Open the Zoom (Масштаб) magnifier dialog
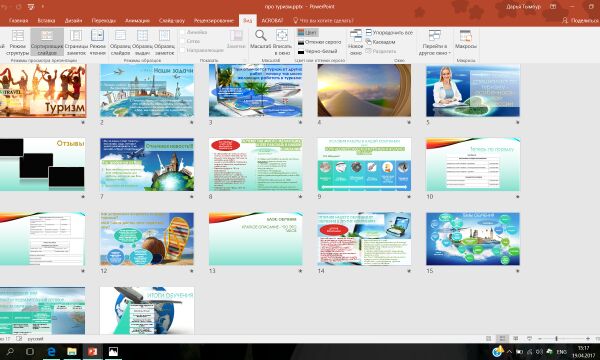 261,39
